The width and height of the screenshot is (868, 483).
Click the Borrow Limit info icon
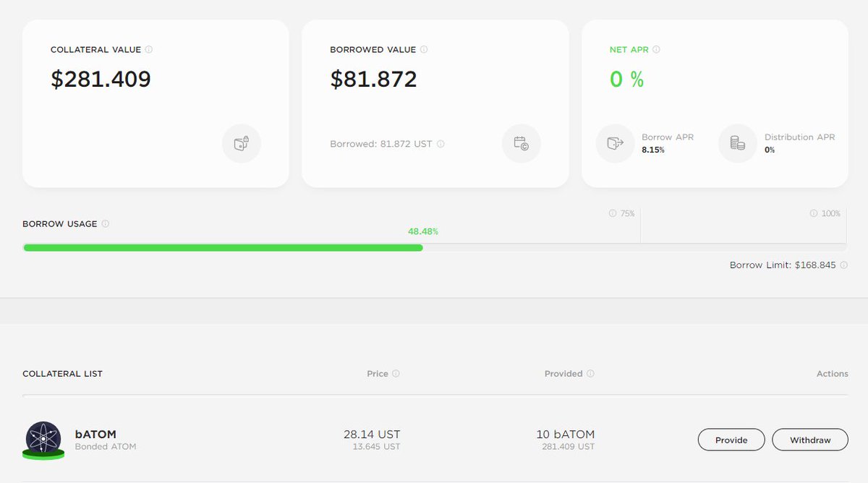click(844, 265)
